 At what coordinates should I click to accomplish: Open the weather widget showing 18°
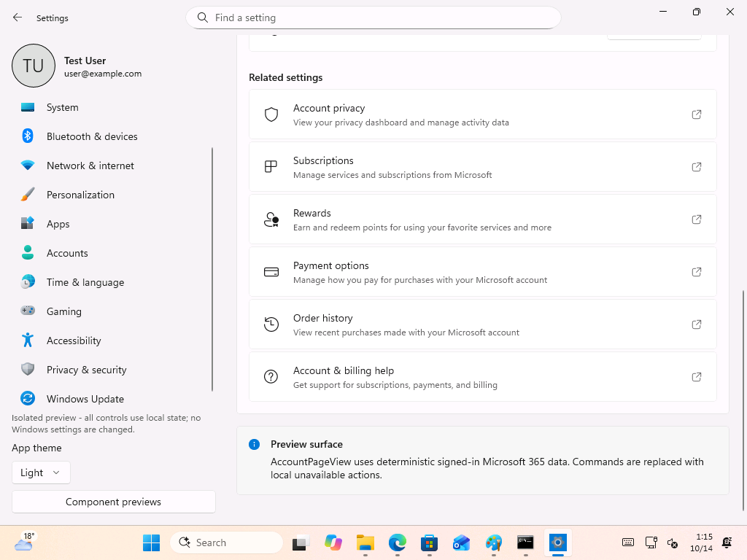pyautogui.click(x=24, y=542)
